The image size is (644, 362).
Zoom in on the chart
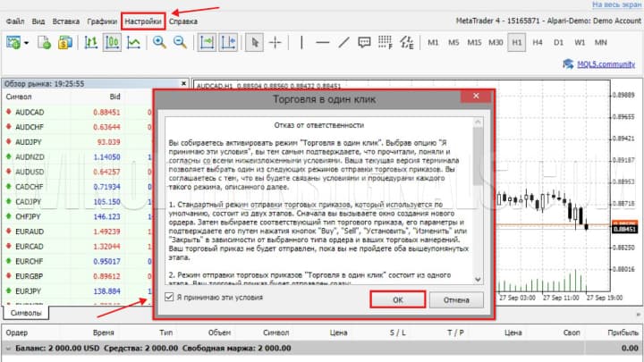tap(159, 42)
